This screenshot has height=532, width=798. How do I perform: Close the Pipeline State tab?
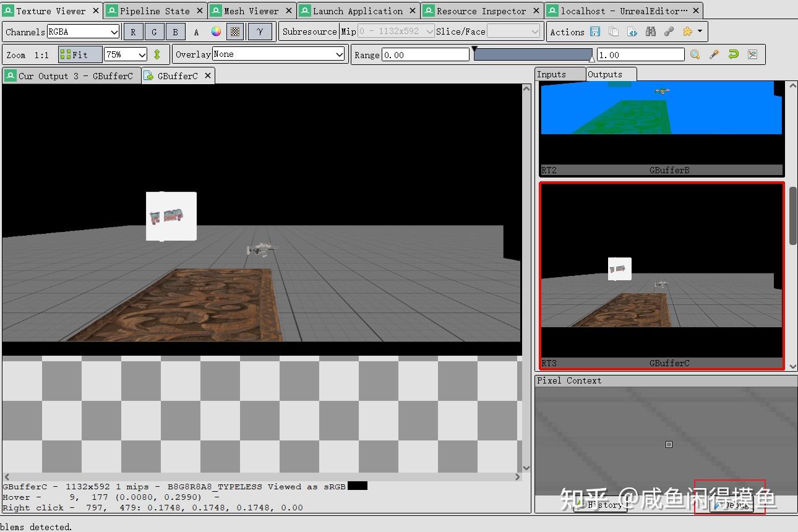click(200, 11)
